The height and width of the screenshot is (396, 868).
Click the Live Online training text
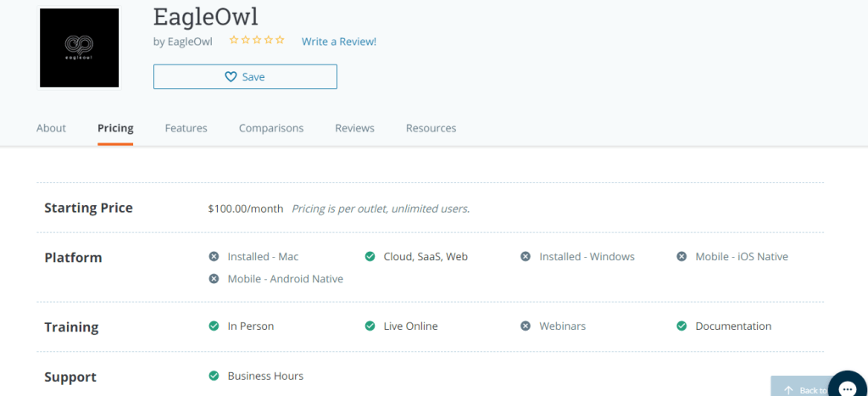[x=411, y=326]
